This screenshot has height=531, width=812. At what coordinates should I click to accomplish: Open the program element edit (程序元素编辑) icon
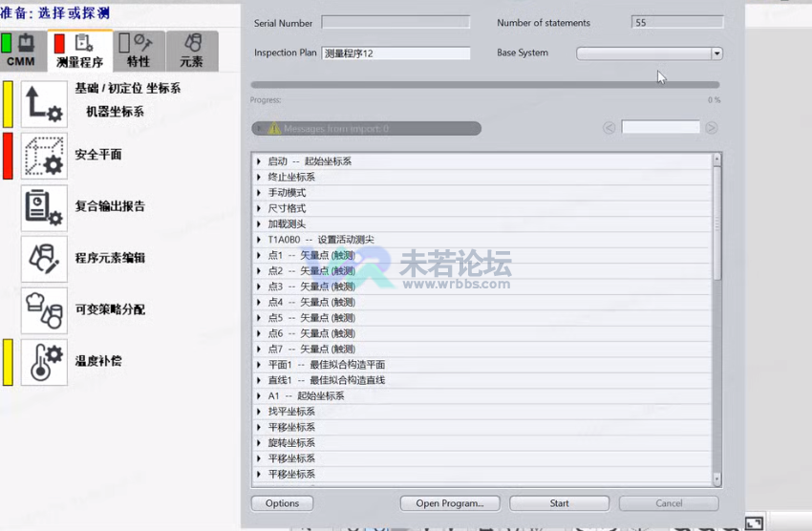pyautogui.click(x=44, y=259)
